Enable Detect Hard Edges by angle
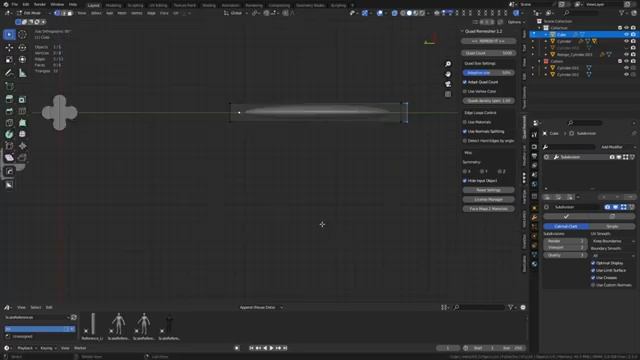640x360 pixels. click(x=465, y=141)
